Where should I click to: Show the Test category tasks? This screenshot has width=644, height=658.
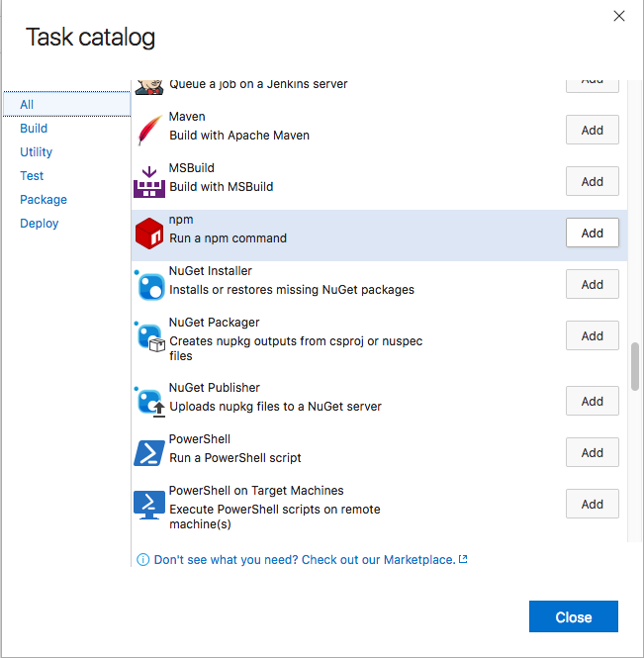32,176
